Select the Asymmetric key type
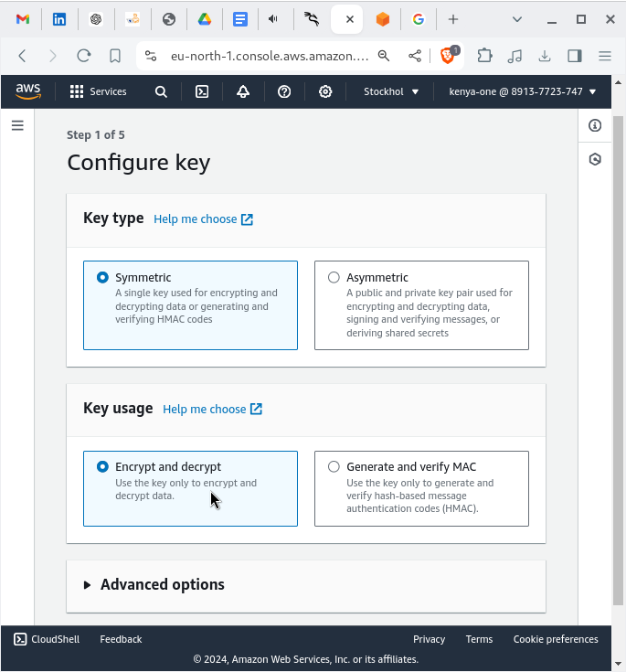This screenshot has width=626, height=672. (421, 305)
